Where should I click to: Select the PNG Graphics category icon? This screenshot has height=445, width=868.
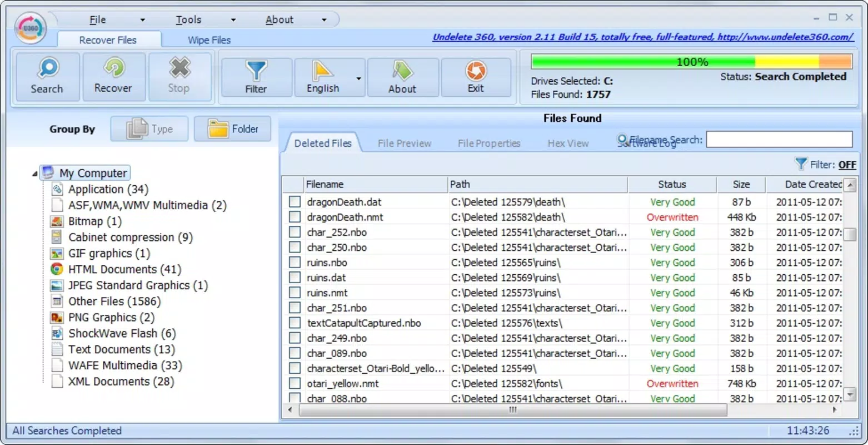coord(57,318)
